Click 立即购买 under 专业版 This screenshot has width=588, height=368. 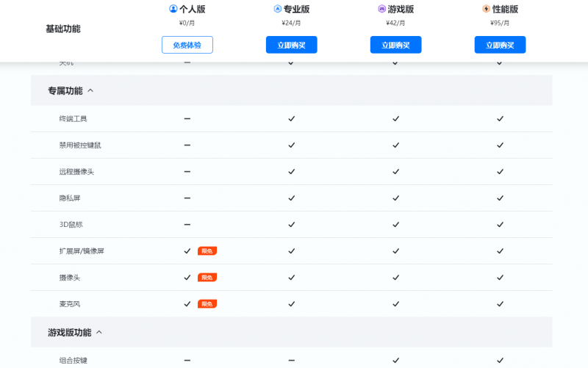point(291,45)
